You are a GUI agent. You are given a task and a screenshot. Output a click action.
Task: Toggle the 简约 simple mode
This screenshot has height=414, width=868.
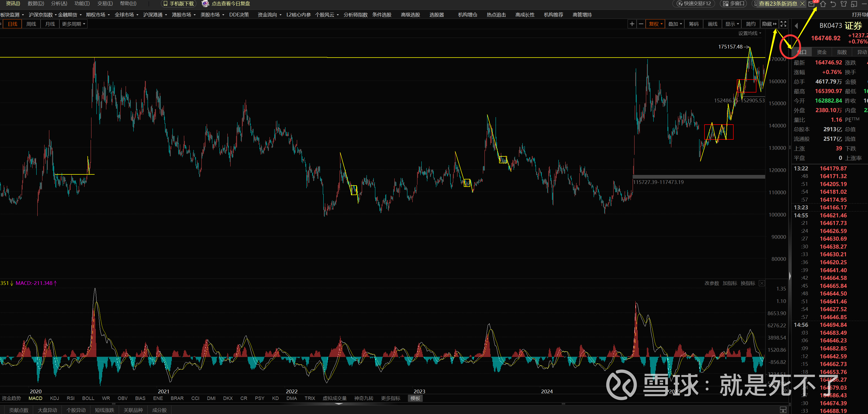pos(750,24)
